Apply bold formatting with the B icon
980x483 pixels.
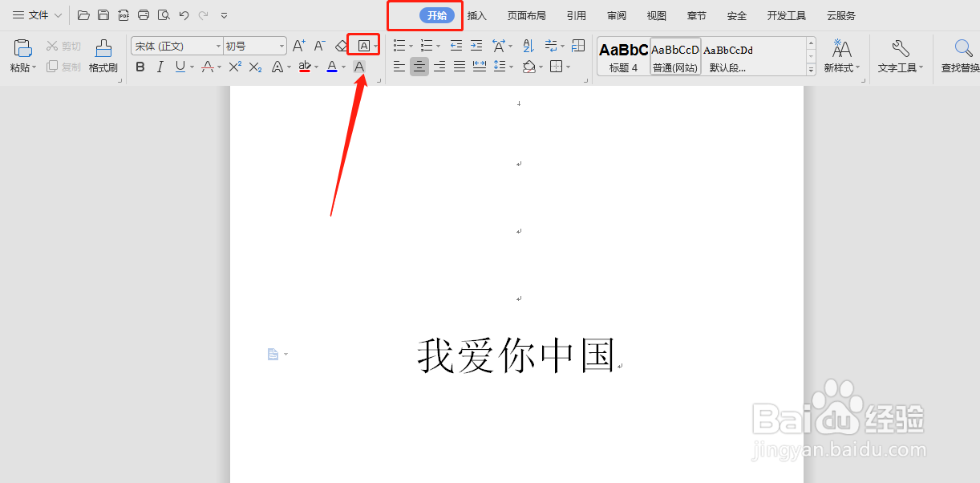tap(140, 67)
